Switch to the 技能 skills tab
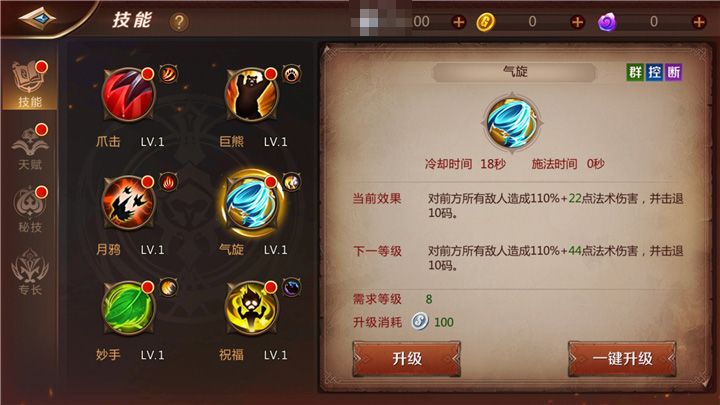This screenshot has width=720, height=405. [x=29, y=84]
